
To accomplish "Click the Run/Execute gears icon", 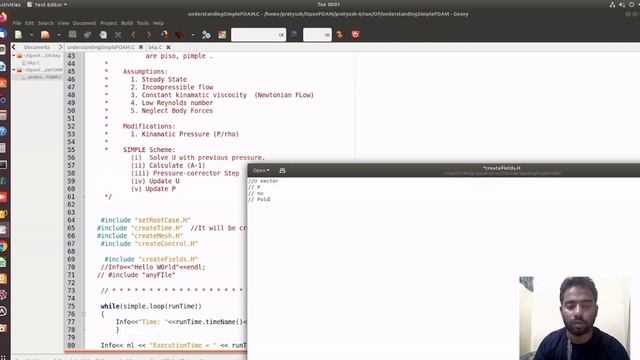I will point(207,35).
